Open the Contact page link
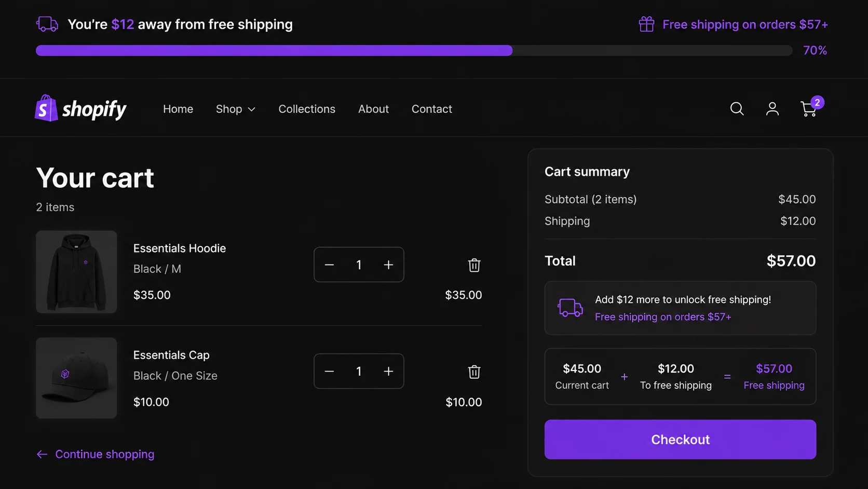This screenshot has width=868, height=489. tap(432, 109)
